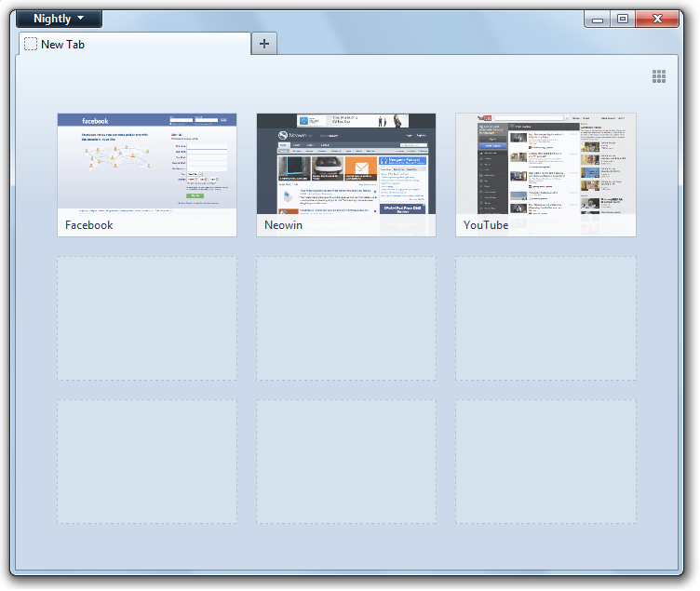
Task: Open the Neowin thumbnail
Action: coord(346,175)
